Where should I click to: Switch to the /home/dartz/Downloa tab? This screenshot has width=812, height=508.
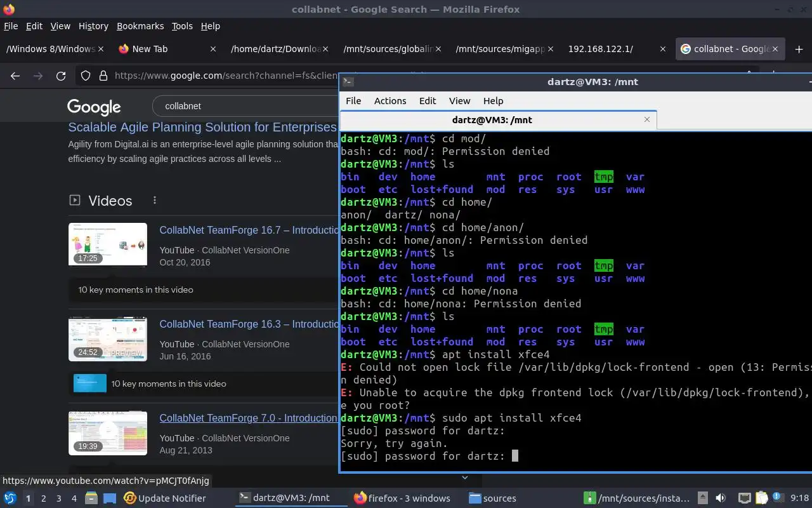[x=280, y=49]
